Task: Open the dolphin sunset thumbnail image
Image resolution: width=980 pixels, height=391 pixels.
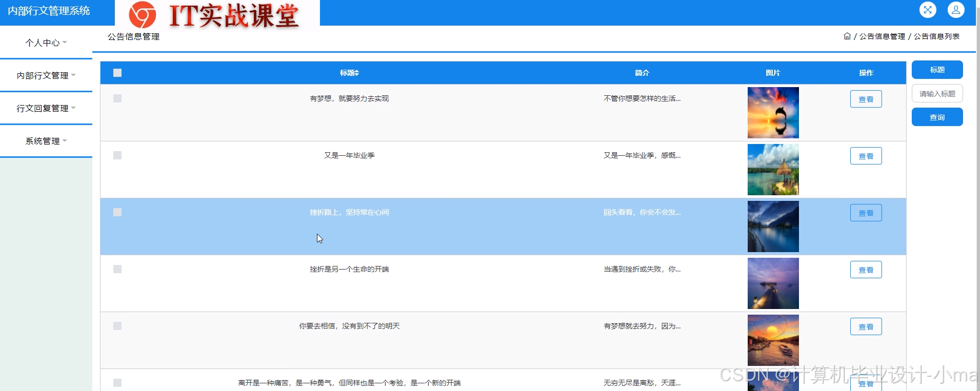Action: pyautogui.click(x=773, y=113)
